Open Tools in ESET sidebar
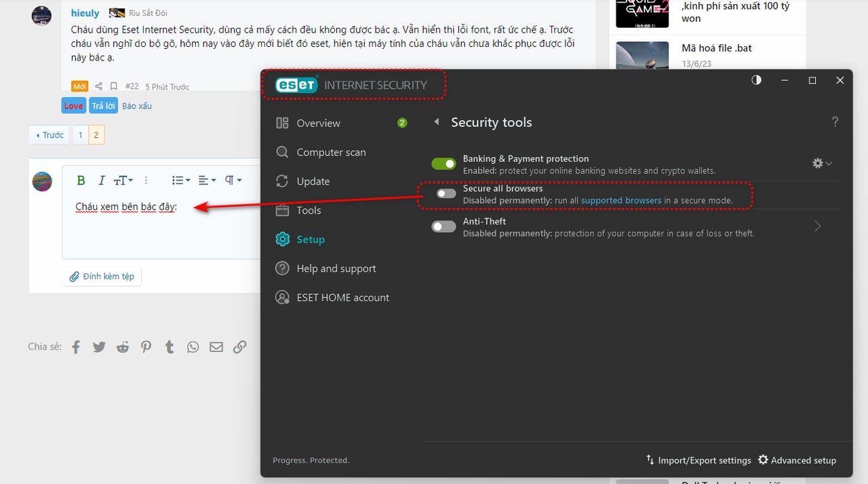This screenshot has height=484, width=868. (309, 210)
